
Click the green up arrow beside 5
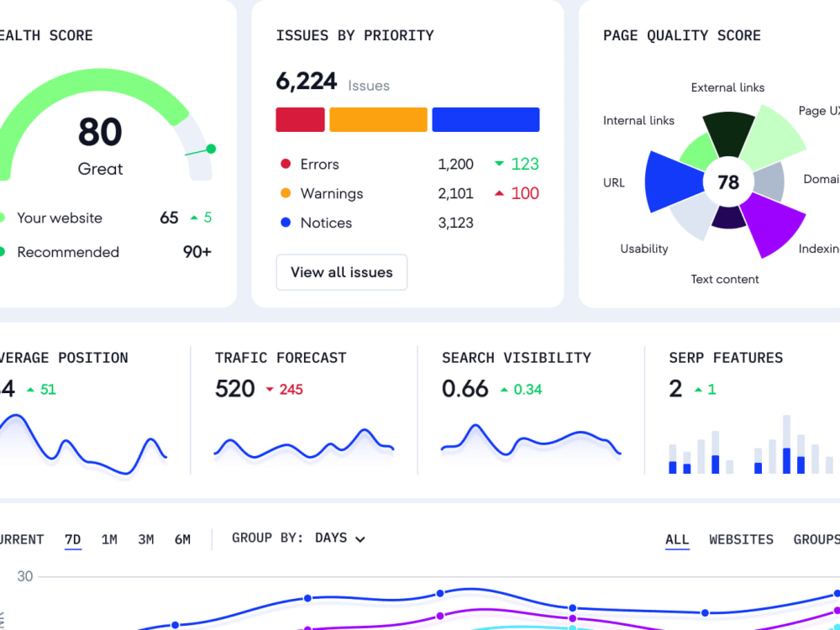coord(194,218)
